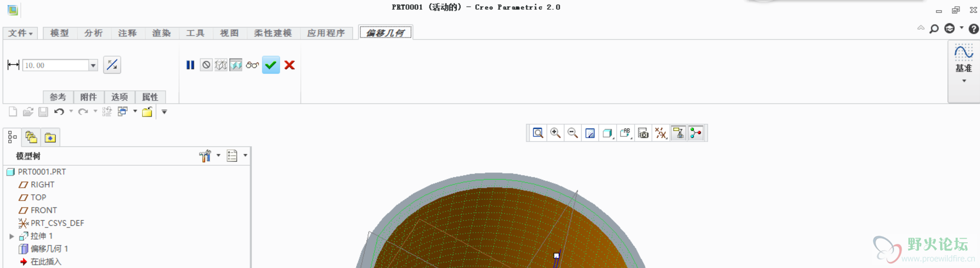980x268 pixels.
Task: Create a new file
Action: point(13,111)
